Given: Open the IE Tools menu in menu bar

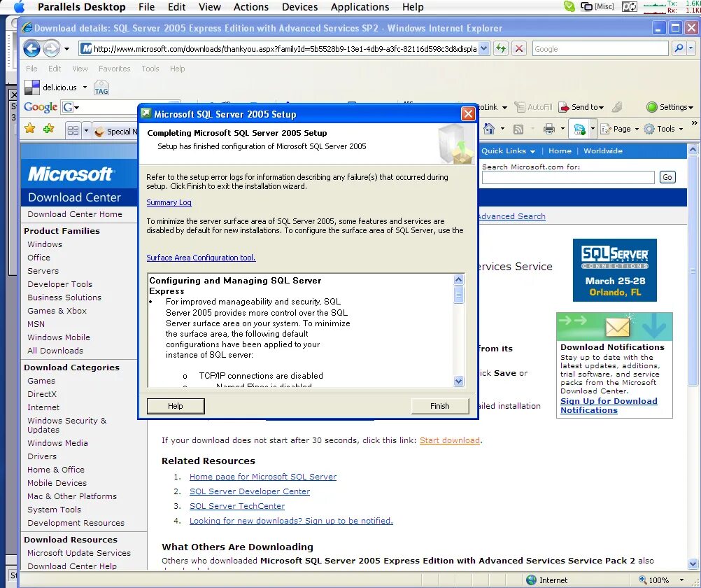Looking at the screenshot, I should [150, 69].
